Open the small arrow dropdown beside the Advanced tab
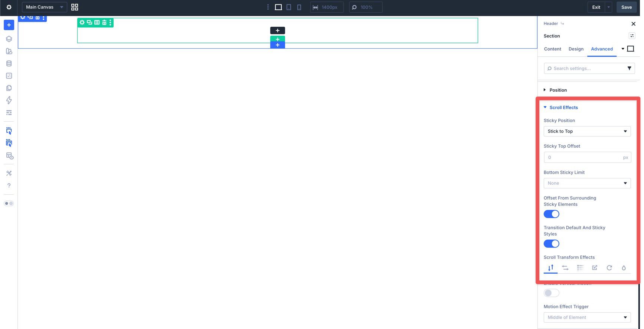644x329 pixels. click(x=622, y=49)
